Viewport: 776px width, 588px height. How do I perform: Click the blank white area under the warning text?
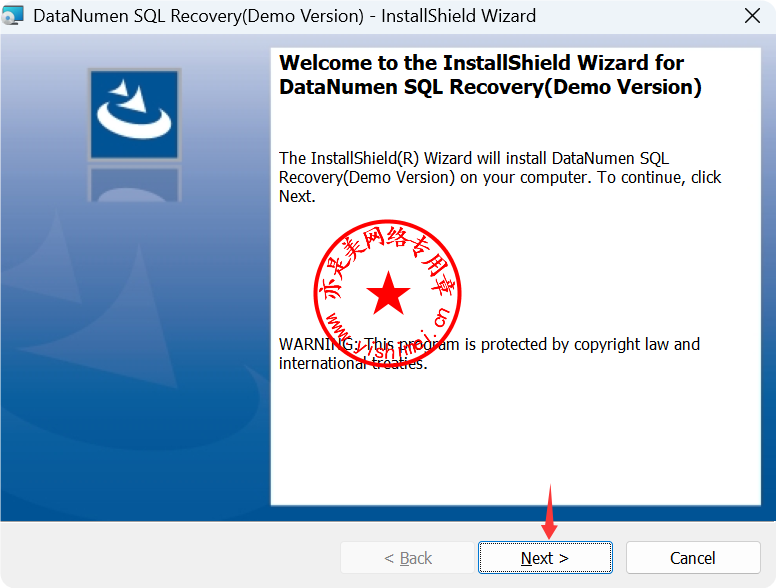pos(515,440)
